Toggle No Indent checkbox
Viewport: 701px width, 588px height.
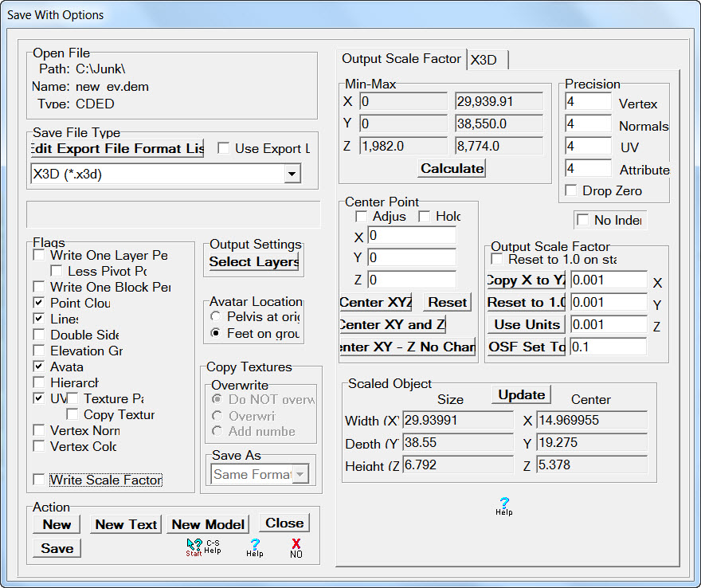click(583, 220)
